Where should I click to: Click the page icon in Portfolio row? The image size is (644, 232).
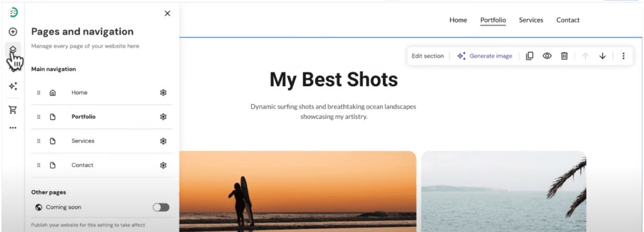pos(53,117)
